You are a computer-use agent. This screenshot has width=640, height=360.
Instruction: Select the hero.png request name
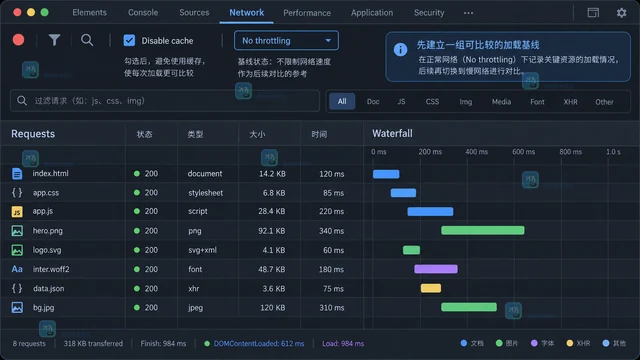click(48, 231)
